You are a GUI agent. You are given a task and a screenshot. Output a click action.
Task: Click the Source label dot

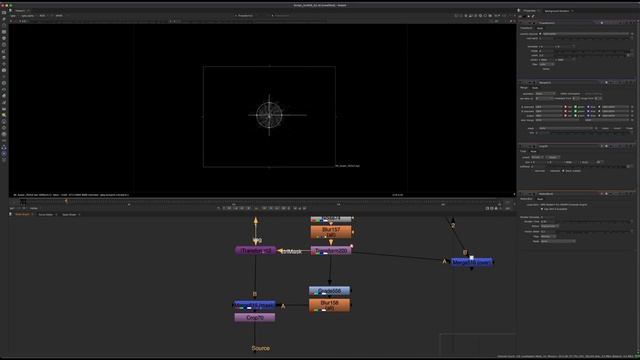click(x=260, y=348)
